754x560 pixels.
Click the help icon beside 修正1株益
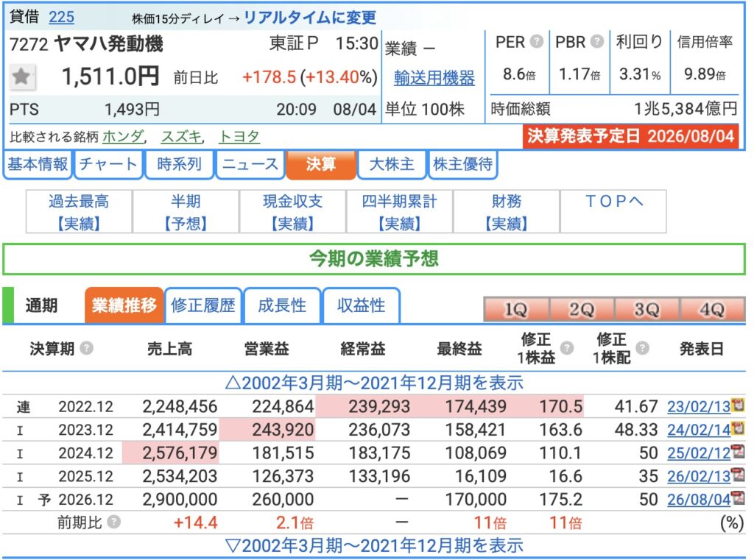567,348
